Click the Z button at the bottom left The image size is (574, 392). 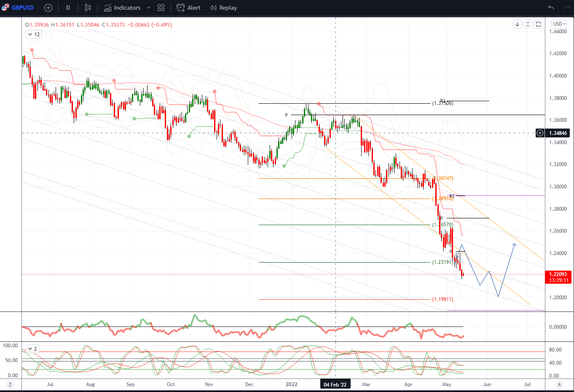coord(10,384)
